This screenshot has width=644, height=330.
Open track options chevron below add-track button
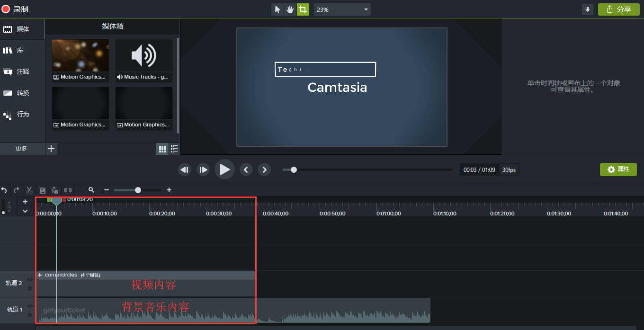pyautogui.click(x=25, y=211)
